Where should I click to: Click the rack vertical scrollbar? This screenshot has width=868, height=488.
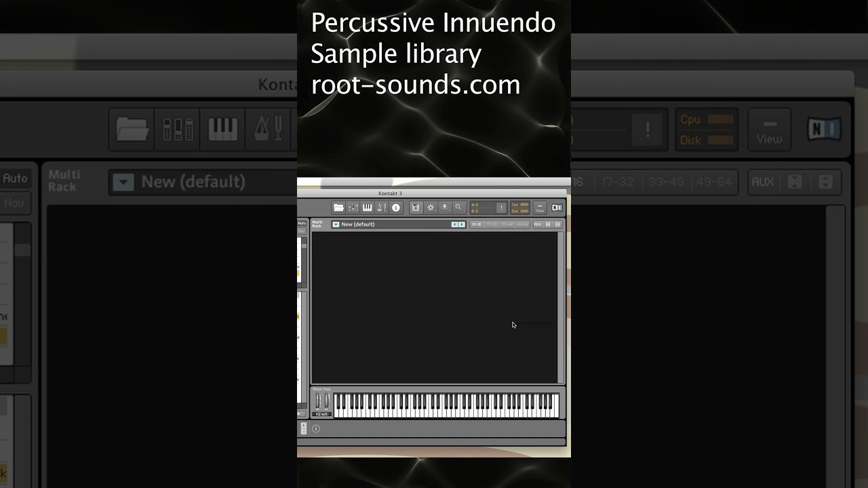pos(561,308)
